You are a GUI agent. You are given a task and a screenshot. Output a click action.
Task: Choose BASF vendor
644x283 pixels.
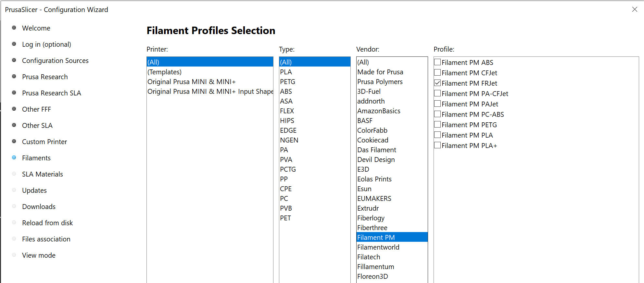[x=392, y=120]
